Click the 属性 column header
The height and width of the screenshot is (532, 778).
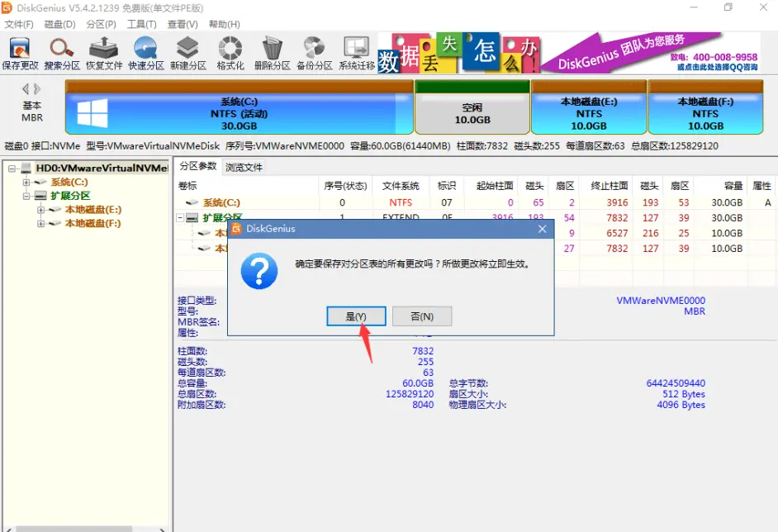point(762,186)
